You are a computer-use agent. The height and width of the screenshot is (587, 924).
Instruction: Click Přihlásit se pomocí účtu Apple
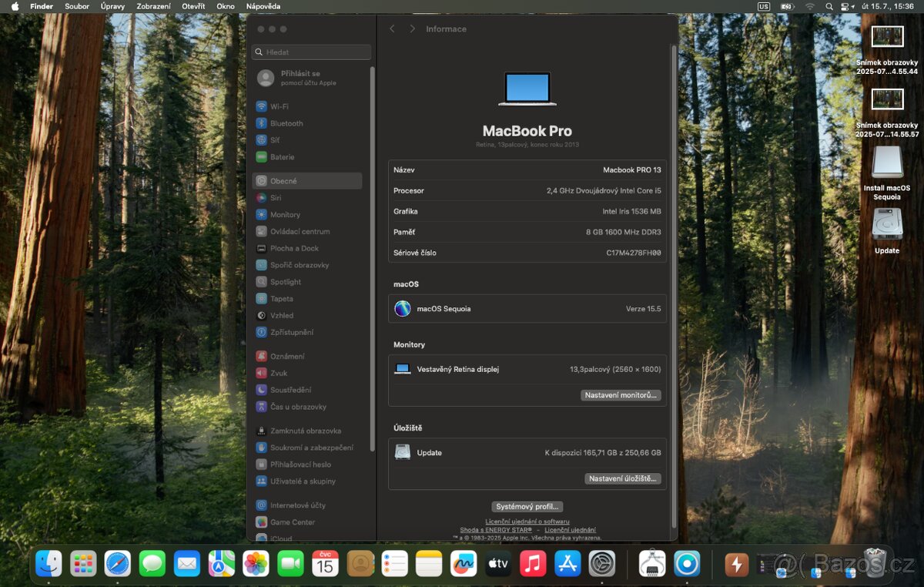tap(306, 78)
